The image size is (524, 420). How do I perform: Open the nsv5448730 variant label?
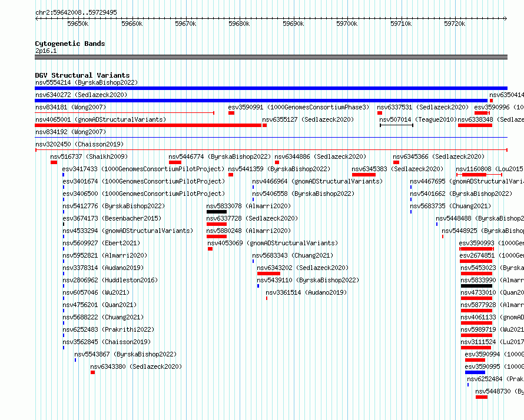[500, 391]
